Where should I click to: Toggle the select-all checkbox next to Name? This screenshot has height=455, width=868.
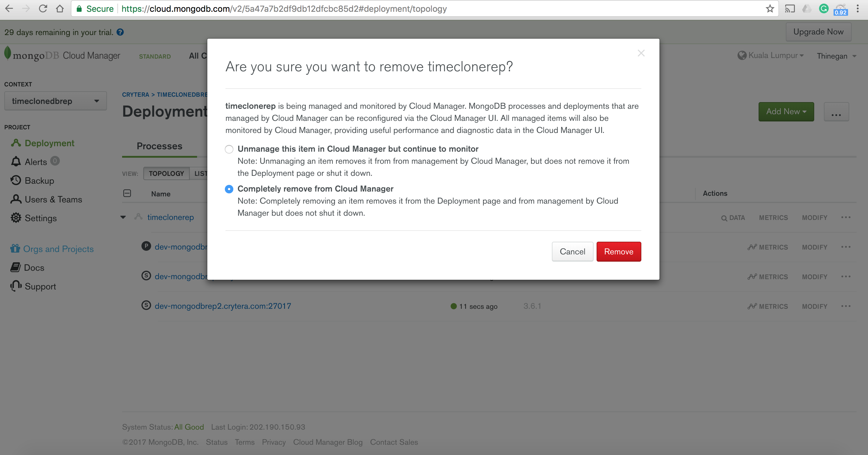[x=127, y=193]
